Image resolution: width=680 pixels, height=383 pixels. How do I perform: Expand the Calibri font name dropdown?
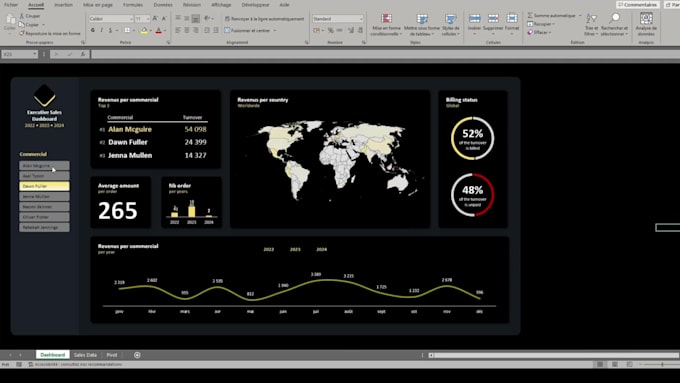click(x=131, y=19)
